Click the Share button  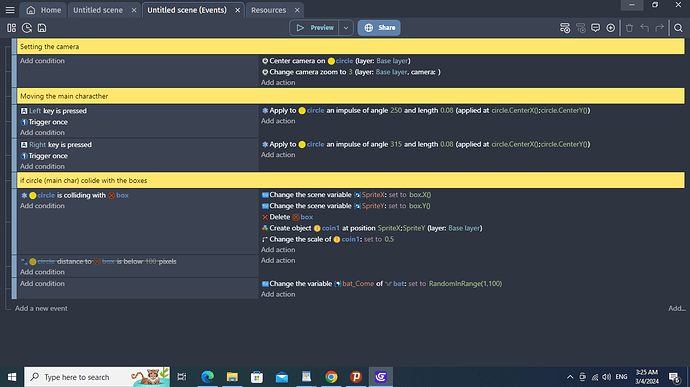(379, 28)
